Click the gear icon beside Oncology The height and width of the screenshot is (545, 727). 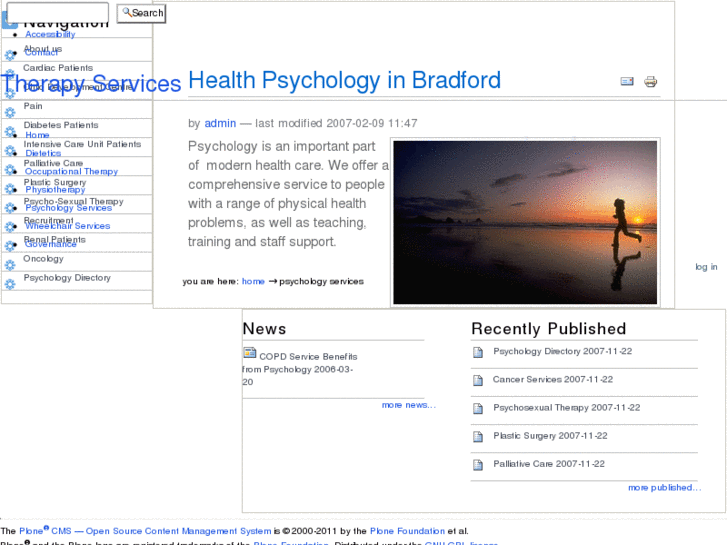point(10,265)
